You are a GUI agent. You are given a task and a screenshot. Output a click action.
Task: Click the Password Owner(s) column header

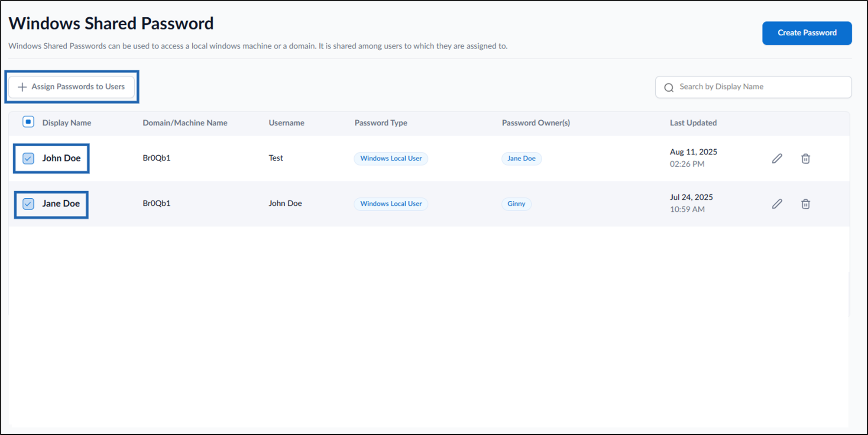pyautogui.click(x=536, y=123)
